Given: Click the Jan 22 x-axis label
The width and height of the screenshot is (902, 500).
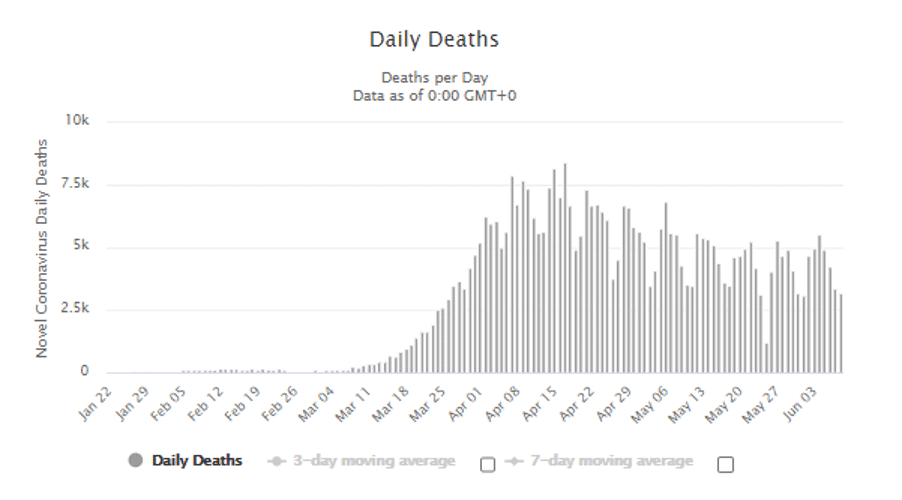Looking at the screenshot, I should [x=95, y=403].
